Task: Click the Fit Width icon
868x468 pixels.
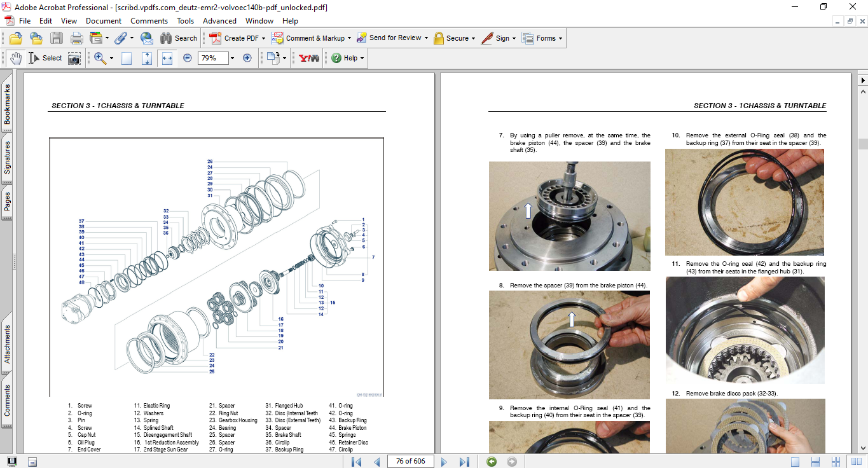Action: pos(167,58)
